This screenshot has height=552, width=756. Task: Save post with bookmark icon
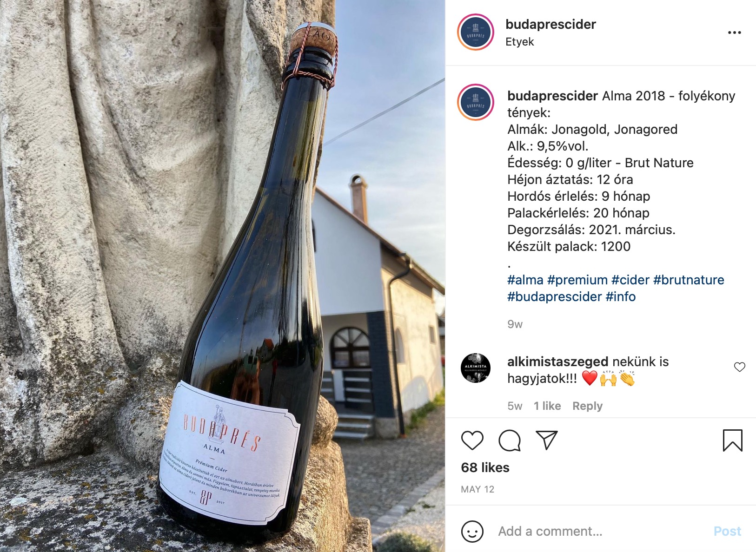tap(732, 440)
